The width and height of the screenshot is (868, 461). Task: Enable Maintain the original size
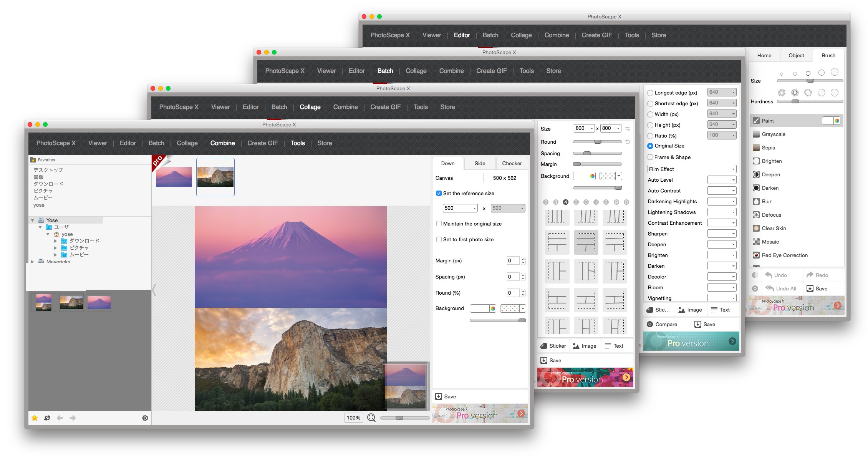(439, 224)
